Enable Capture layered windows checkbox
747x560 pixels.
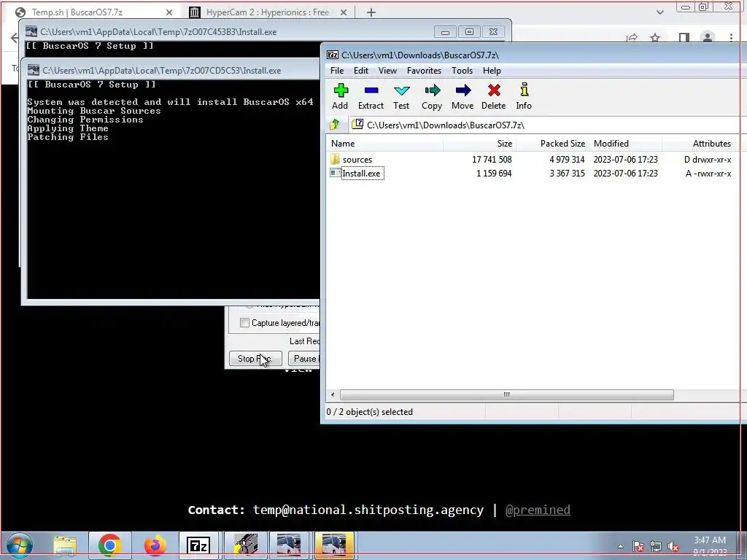244,323
